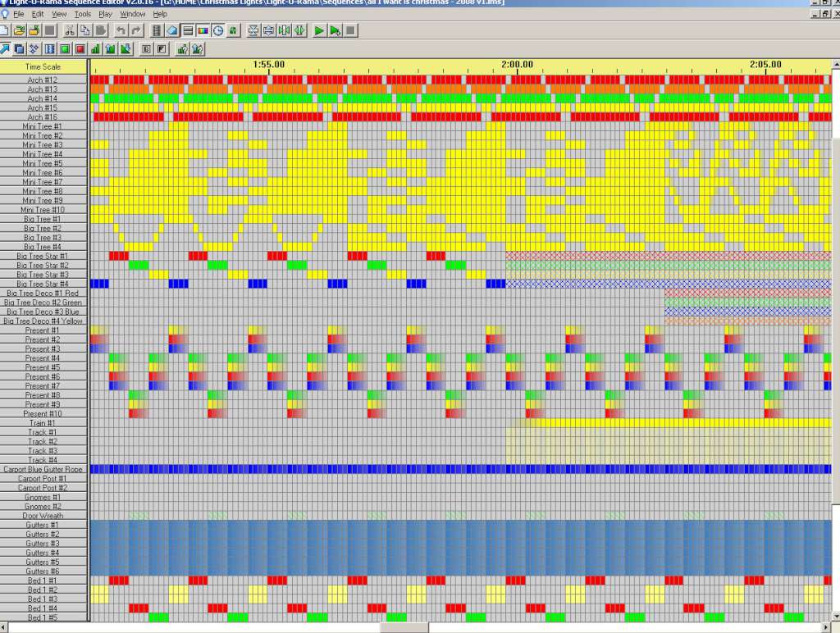Click the blue eraser icon in the toolbar
840x633 pixels.
tap(172, 30)
